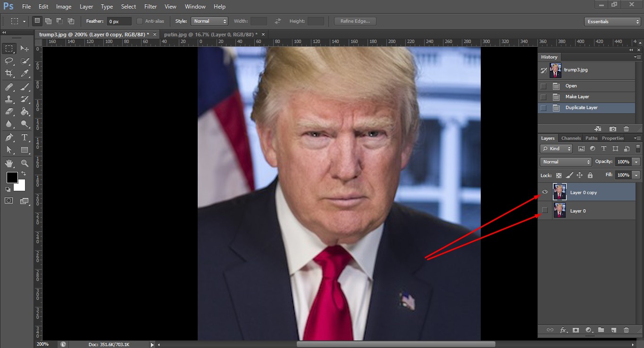Open the Opacity dropdown arrow
The width and height of the screenshot is (644, 348).
point(636,161)
